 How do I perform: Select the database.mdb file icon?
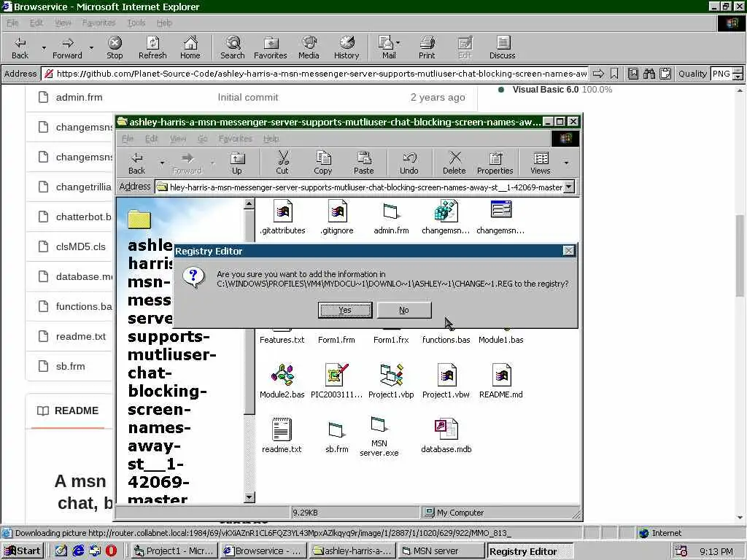[x=446, y=436]
